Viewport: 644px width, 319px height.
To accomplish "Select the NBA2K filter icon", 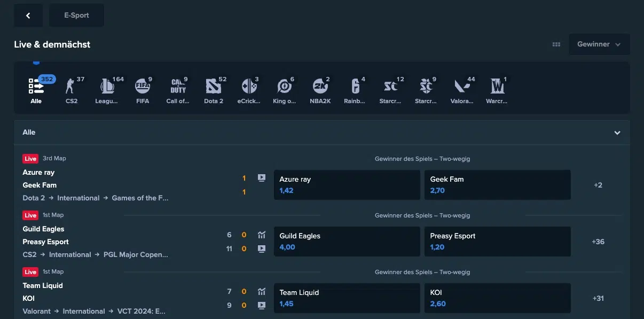I will tap(320, 85).
